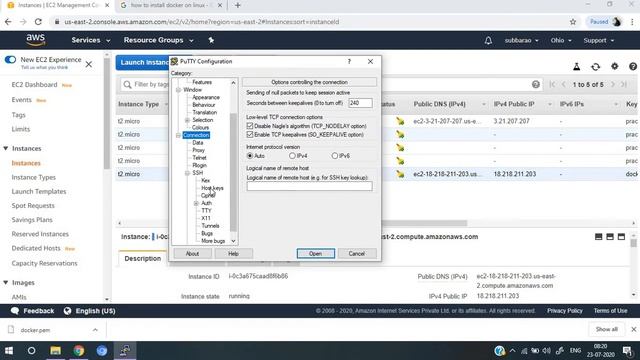The image size is (640, 360).
Task: Click the logical name of remote host field
Action: tap(309, 186)
